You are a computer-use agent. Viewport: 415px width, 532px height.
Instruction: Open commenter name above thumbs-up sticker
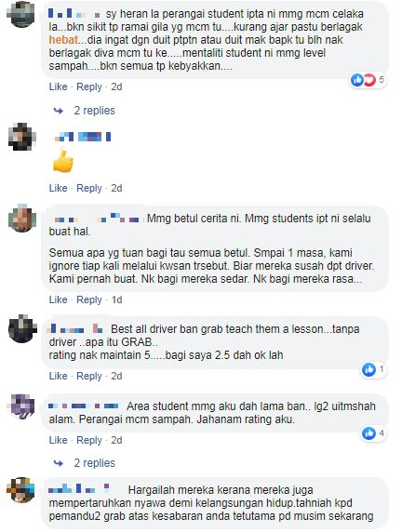(x=83, y=137)
